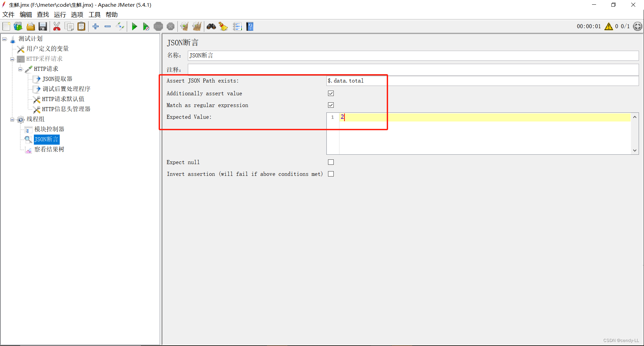The image size is (644, 346).
Task: Clear all results with double broom icon
Action: click(x=197, y=27)
